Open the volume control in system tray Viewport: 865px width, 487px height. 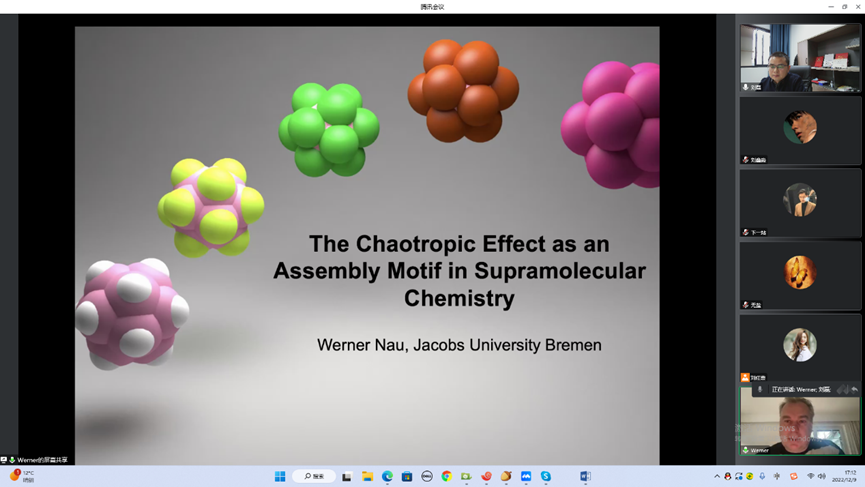point(822,477)
